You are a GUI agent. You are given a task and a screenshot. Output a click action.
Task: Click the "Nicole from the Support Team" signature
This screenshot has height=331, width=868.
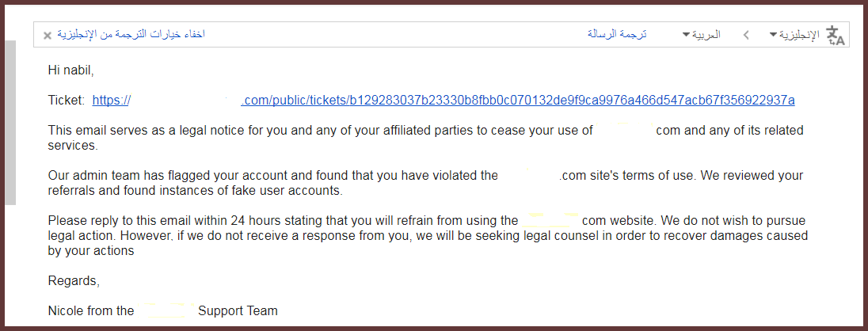pyautogui.click(x=162, y=310)
